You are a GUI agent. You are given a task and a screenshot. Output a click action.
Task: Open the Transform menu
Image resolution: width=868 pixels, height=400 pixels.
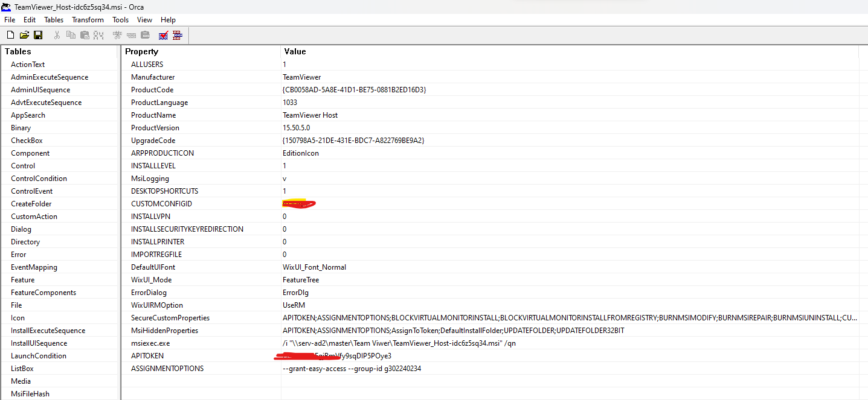(x=88, y=19)
